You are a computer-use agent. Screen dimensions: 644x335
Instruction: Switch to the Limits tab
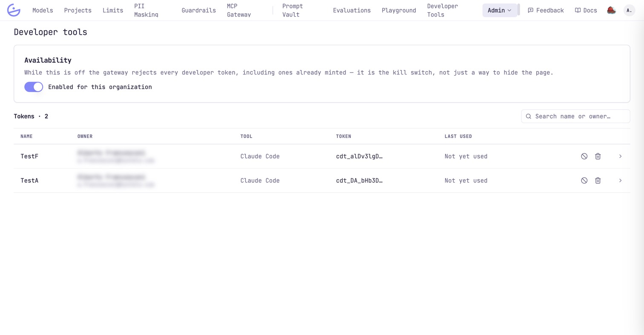[113, 10]
